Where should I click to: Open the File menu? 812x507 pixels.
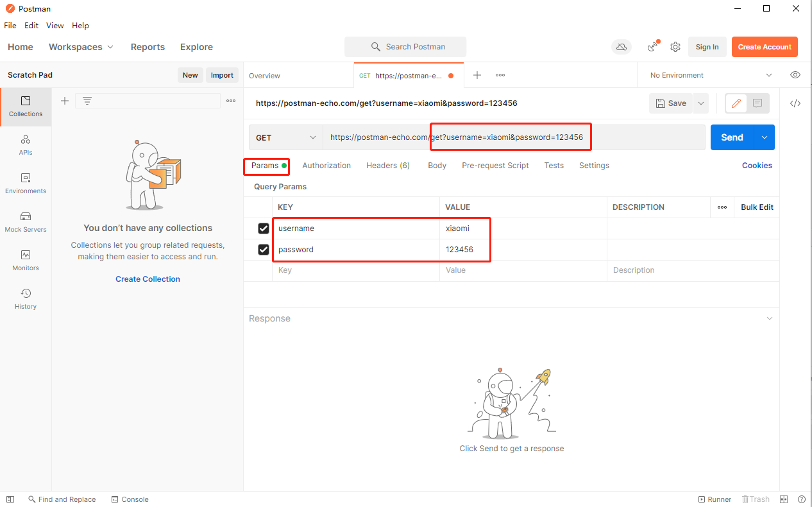coord(10,26)
